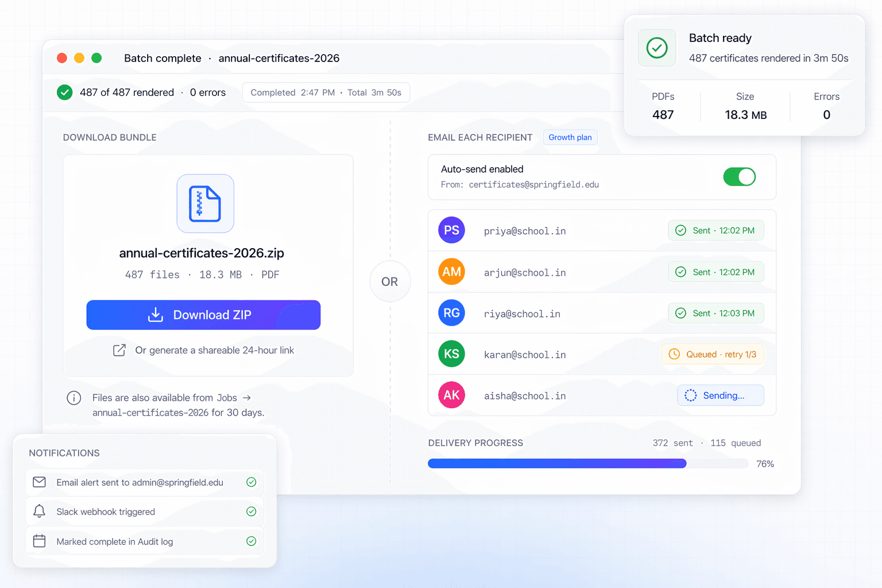Click the check icon on Slack webhook row
The height and width of the screenshot is (588, 882).
[x=252, y=511]
